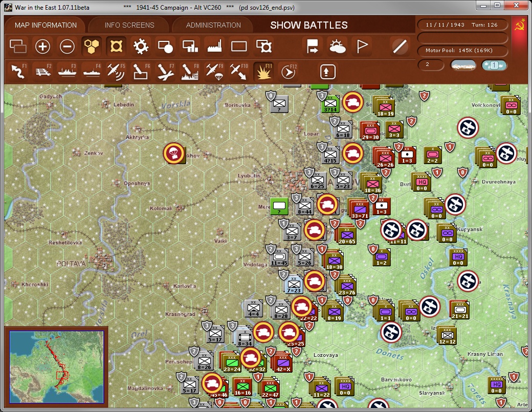Screen dimensions: 532x412
Task: Select the F10 air transfer mode
Action: point(239,72)
